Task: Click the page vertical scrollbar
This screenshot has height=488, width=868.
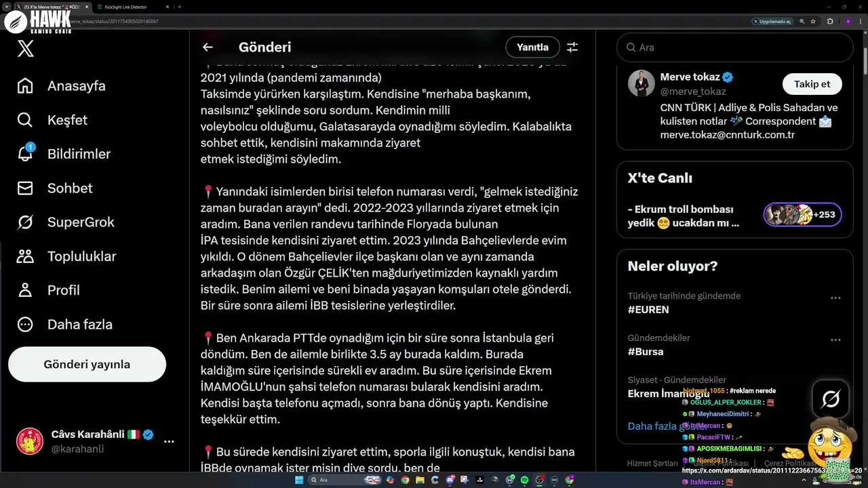Action: 864,61
